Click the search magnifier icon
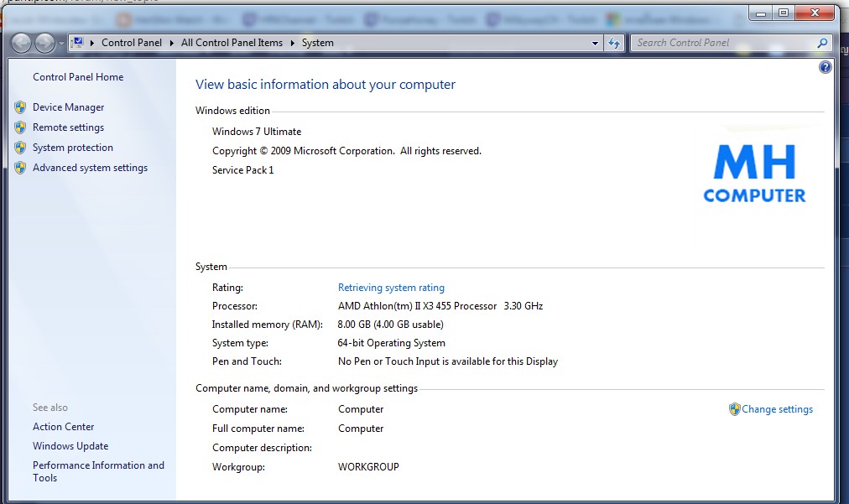 [x=822, y=43]
